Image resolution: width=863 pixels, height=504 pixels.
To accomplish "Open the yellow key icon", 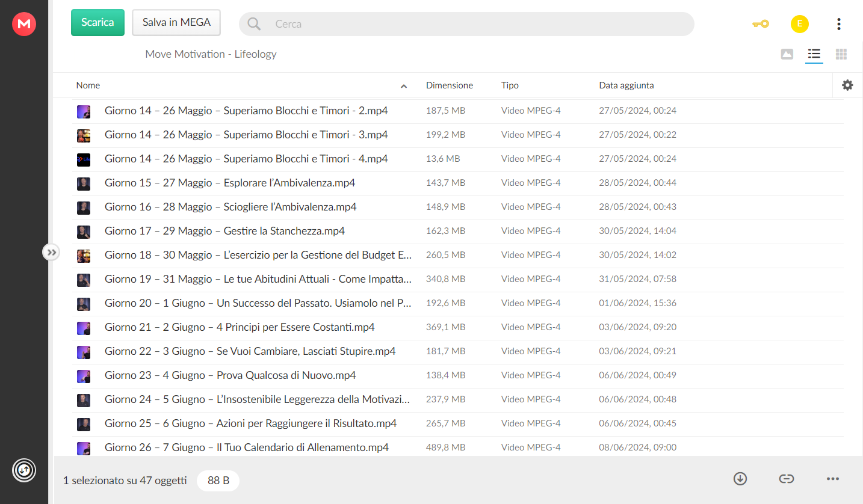I will 761,24.
